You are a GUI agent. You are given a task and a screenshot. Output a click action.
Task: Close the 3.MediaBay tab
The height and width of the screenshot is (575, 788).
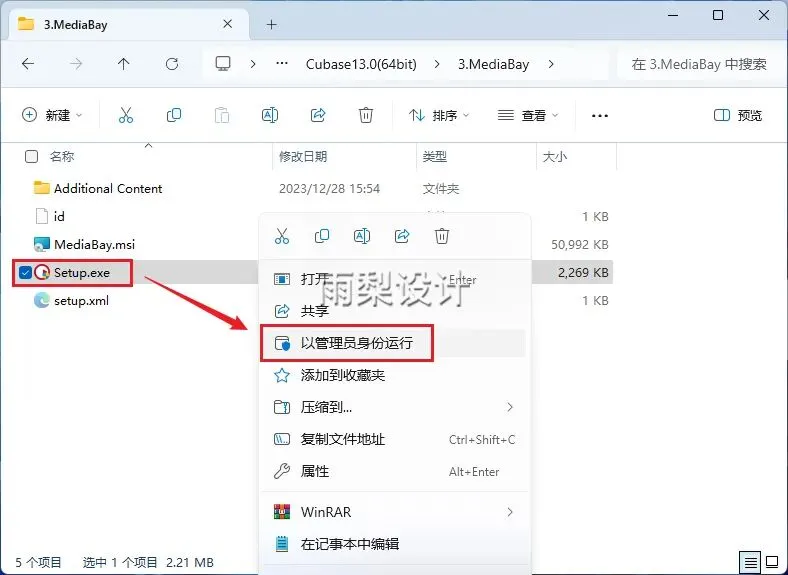[228, 24]
